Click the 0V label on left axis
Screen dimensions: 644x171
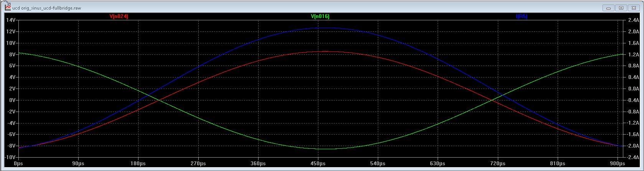pyautogui.click(x=12, y=100)
